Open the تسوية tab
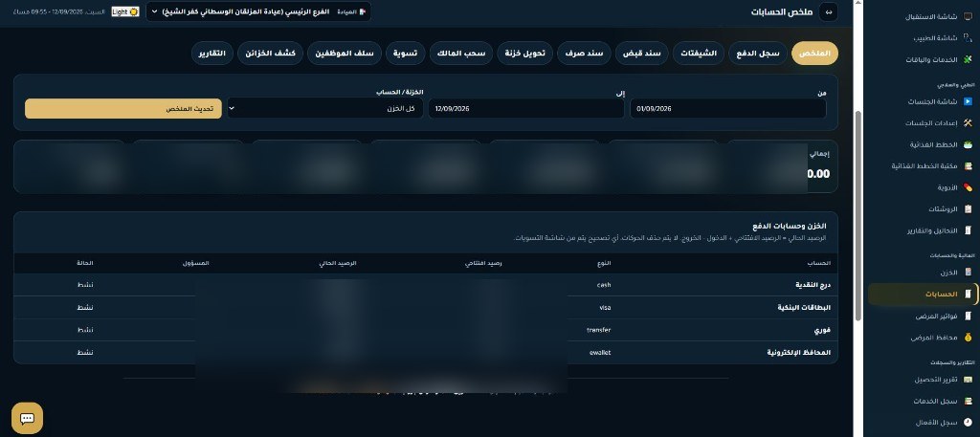The height and width of the screenshot is (437, 980). pos(406,53)
